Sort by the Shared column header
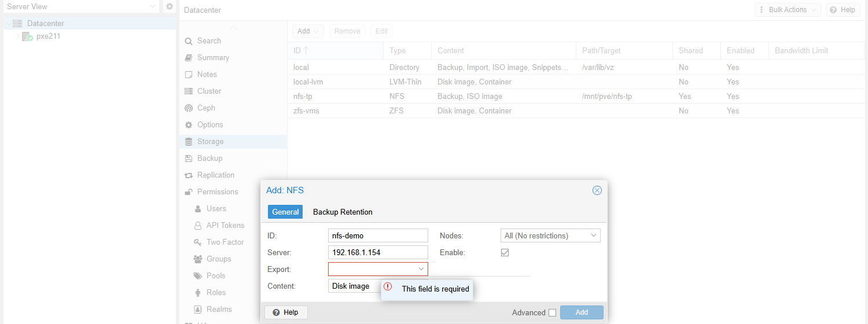Image resolution: width=868 pixels, height=324 pixels. (x=697, y=51)
